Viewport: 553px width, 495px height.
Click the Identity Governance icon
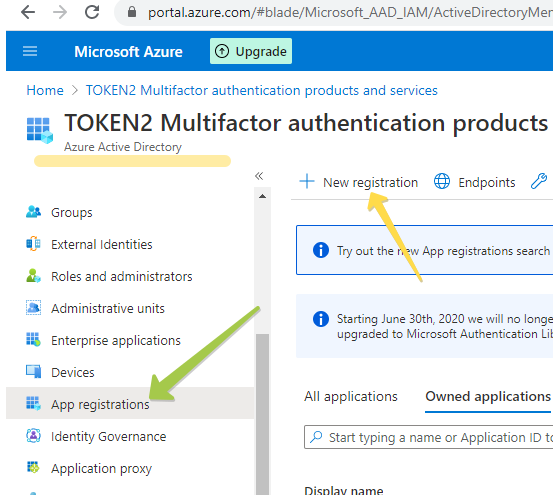[34, 436]
